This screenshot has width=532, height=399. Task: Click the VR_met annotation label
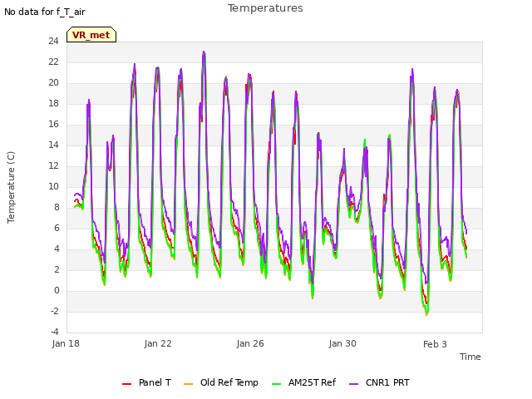91,35
